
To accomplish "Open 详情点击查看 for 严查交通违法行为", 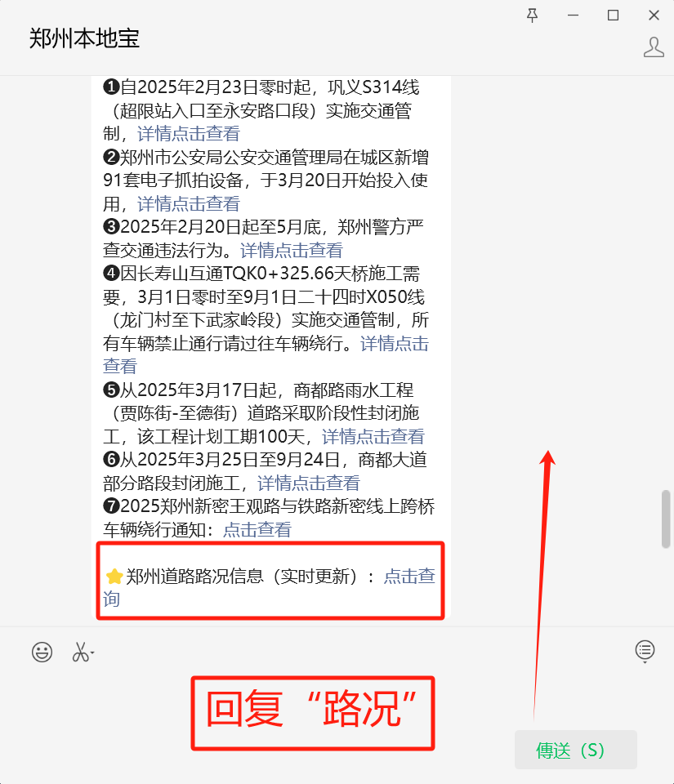I will pyautogui.click(x=292, y=250).
